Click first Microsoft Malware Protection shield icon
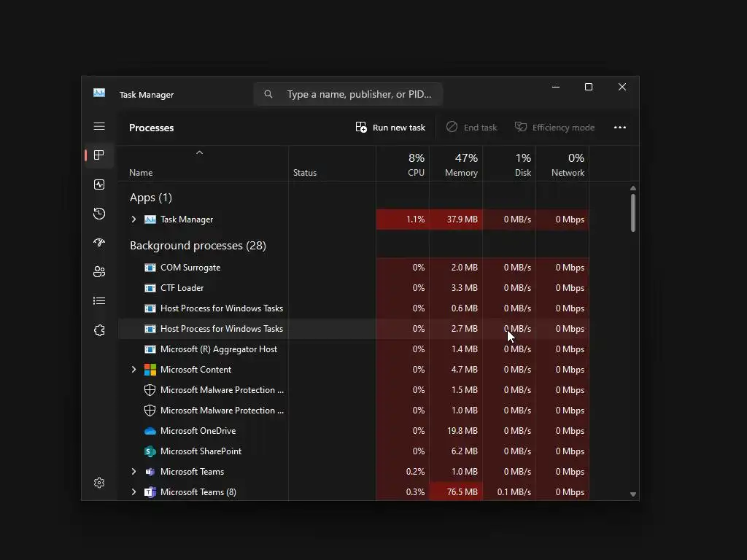 (150, 390)
